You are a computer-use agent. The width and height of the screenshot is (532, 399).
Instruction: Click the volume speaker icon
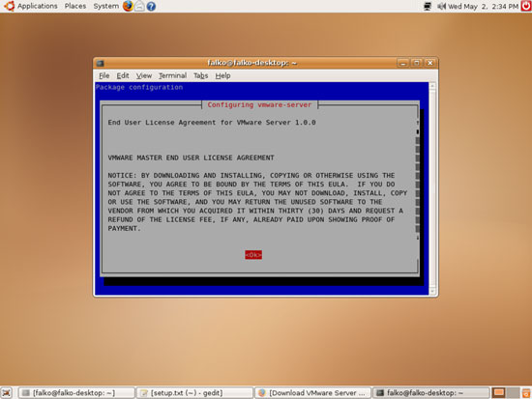click(x=441, y=6)
